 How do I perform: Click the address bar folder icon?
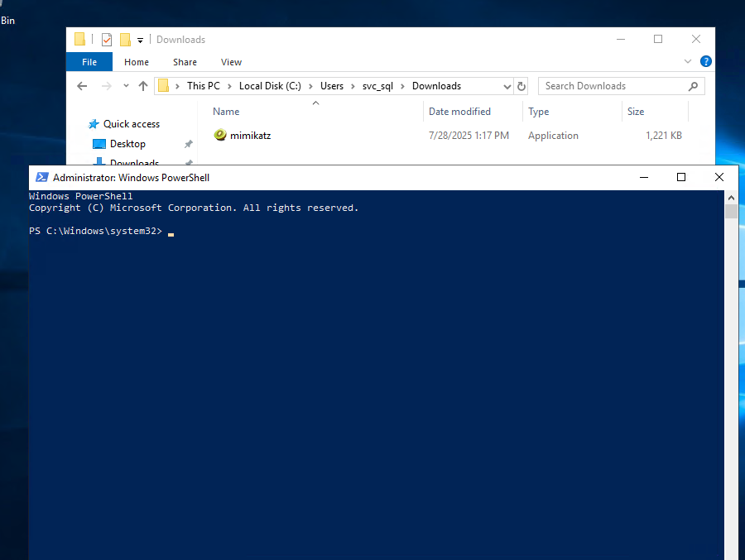click(163, 86)
